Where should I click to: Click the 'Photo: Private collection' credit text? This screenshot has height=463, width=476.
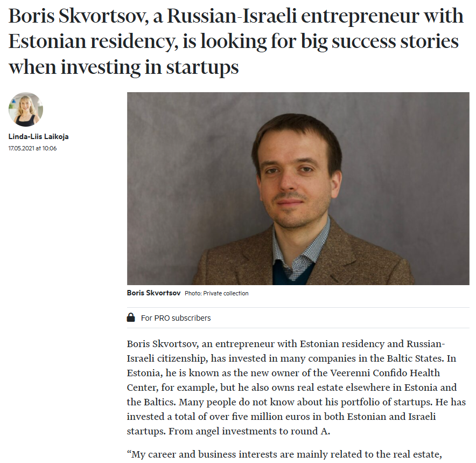point(216,293)
